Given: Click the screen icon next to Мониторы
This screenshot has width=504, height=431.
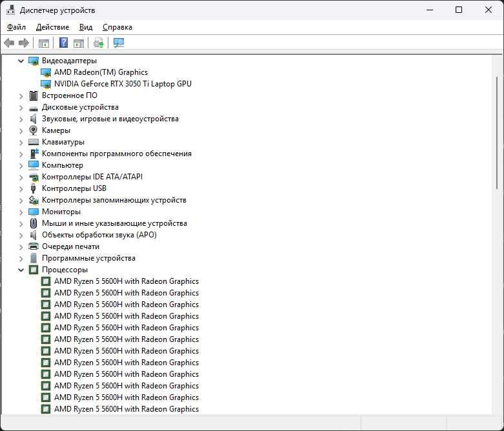Looking at the screenshot, I should [x=34, y=212].
